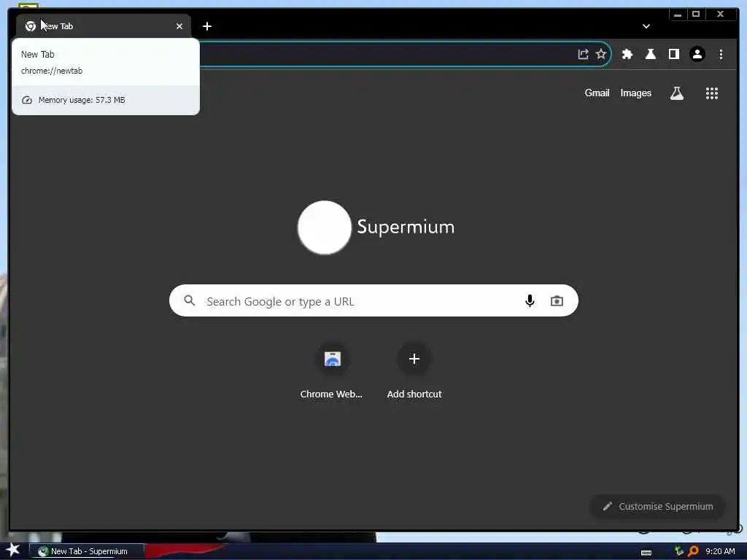Click the flask icon in the toolbar
The height and width of the screenshot is (560, 747).
coord(650,54)
